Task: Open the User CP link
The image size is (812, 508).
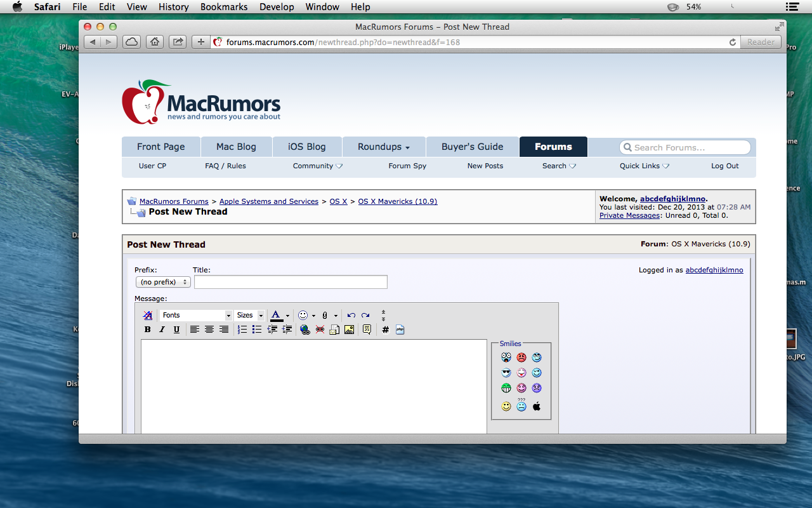Action: (x=152, y=166)
